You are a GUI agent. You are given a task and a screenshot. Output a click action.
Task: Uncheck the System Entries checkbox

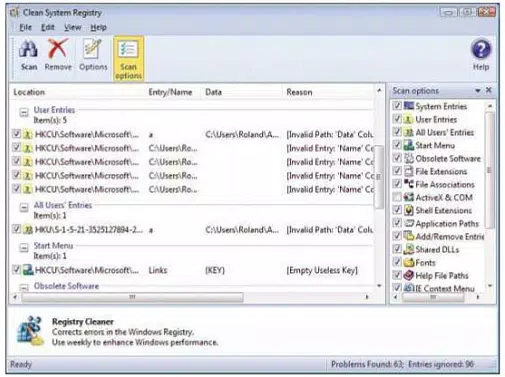(x=397, y=106)
